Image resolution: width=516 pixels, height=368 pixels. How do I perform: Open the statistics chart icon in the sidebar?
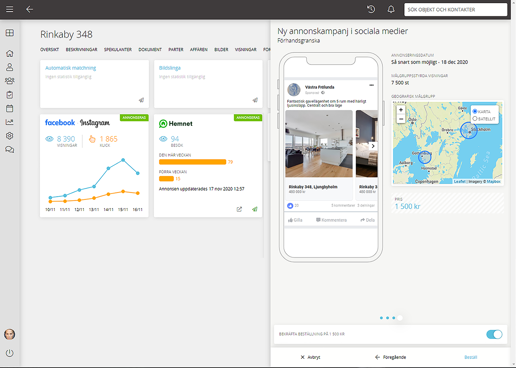pos(10,122)
